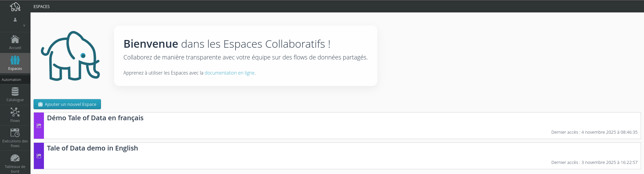
Task: Click the large elephant illustration
Action: (70, 56)
